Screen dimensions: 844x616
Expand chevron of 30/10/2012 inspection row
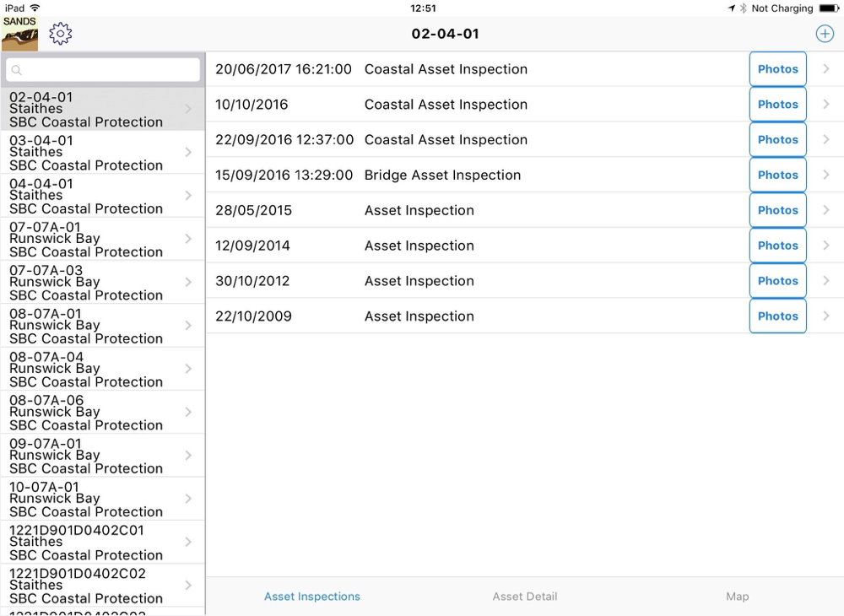pos(826,281)
